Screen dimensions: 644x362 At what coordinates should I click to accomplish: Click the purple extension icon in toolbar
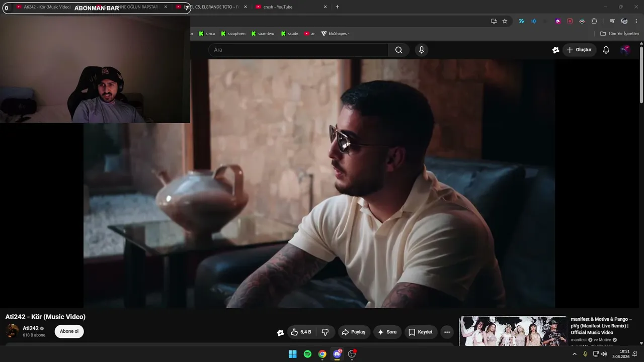point(558,21)
